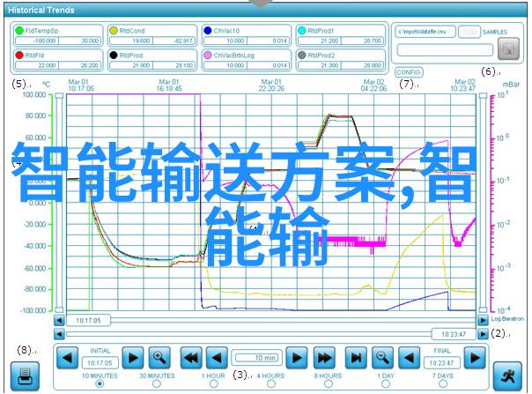This screenshot has width=532, height=394.
Task: Increase the INITIAL time with right arrow
Action: click(133, 358)
